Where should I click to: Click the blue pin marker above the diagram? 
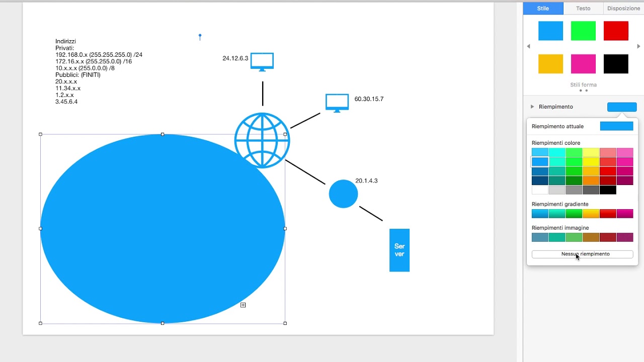tap(200, 37)
